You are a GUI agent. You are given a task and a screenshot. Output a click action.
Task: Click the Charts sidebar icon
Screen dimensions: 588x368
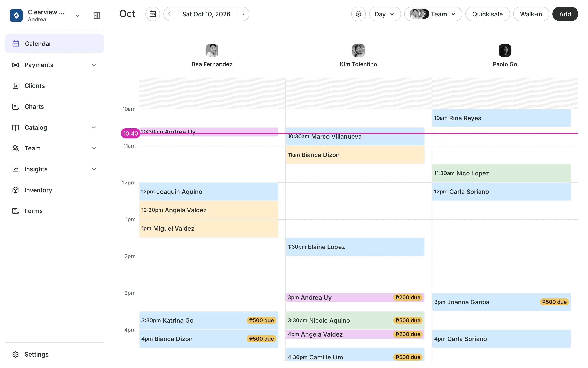16,107
